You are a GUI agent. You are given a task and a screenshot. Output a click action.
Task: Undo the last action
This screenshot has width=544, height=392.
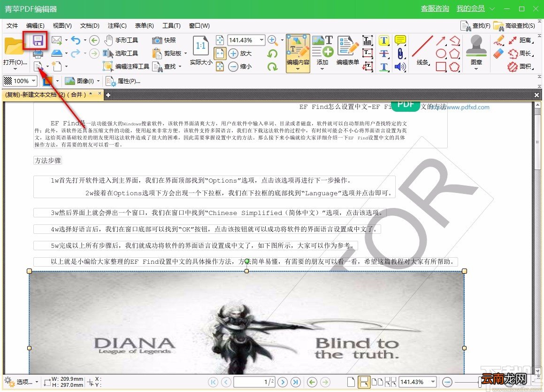[x=76, y=40]
